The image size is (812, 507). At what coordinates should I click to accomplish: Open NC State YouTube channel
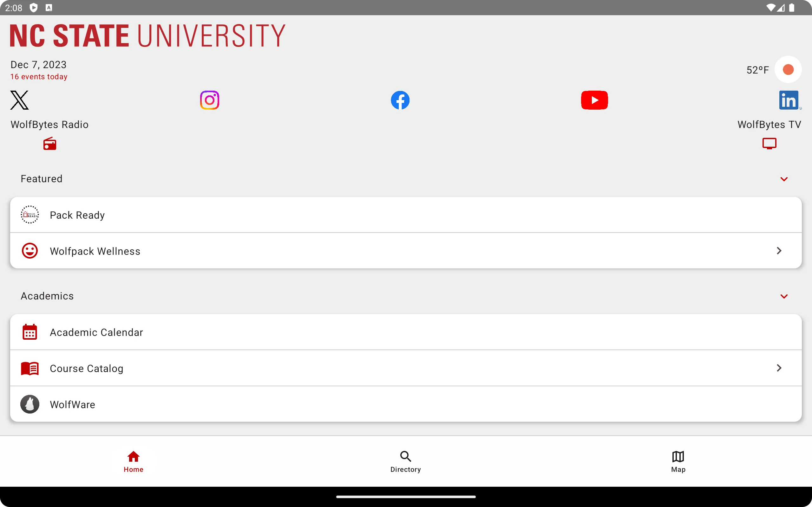[594, 99]
